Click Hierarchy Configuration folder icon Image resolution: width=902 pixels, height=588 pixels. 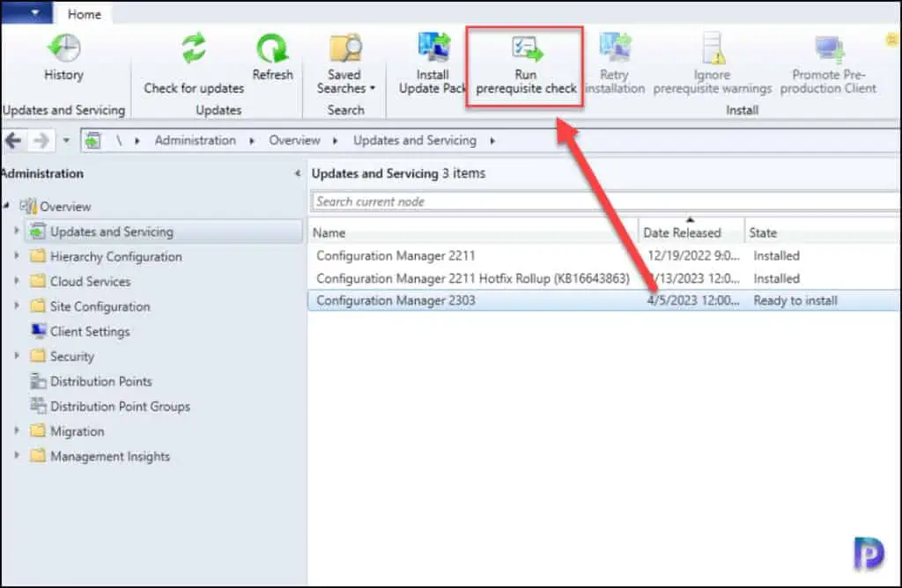click(x=38, y=256)
